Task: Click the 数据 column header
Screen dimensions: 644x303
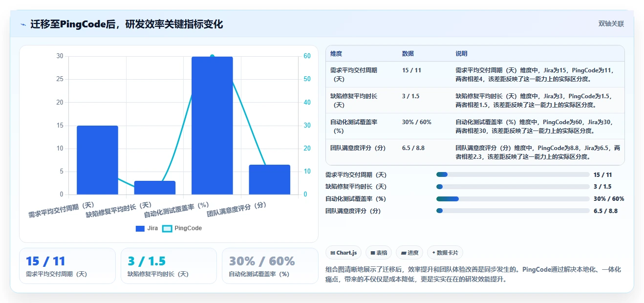Action: click(408, 54)
